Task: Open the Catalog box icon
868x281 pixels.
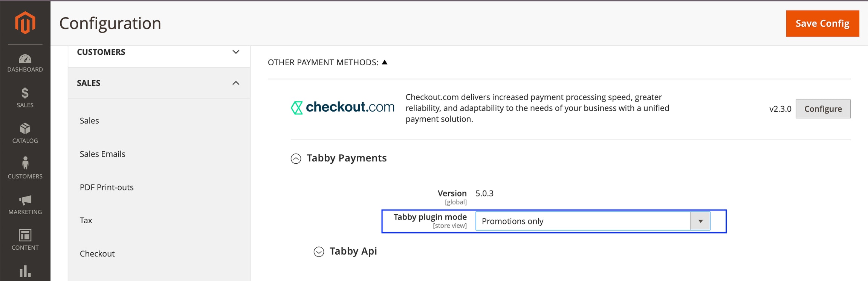Action: [25, 129]
